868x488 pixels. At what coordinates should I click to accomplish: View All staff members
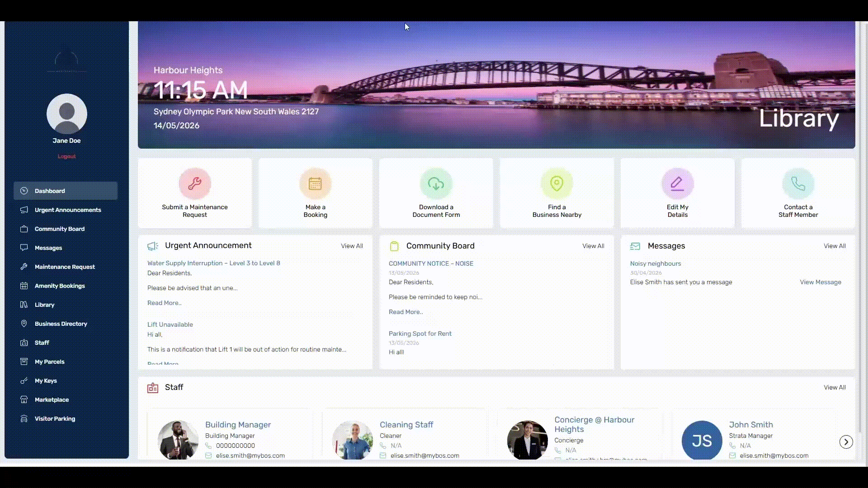[835, 387]
